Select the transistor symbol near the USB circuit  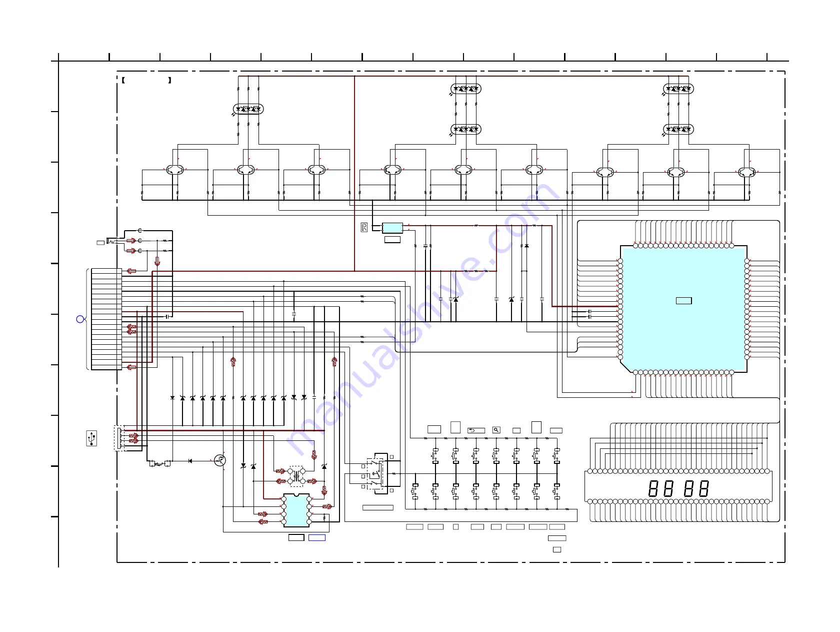pyautogui.click(x=219, y=460)
